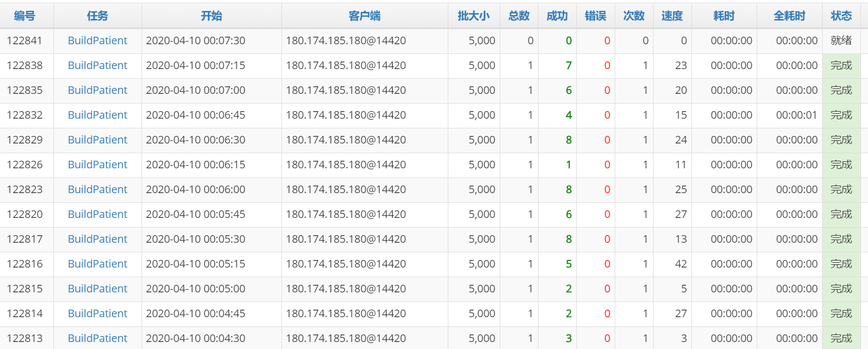Select success count 7 in row 122838
This screenshot has width=868, height=349.
(568, 66)
